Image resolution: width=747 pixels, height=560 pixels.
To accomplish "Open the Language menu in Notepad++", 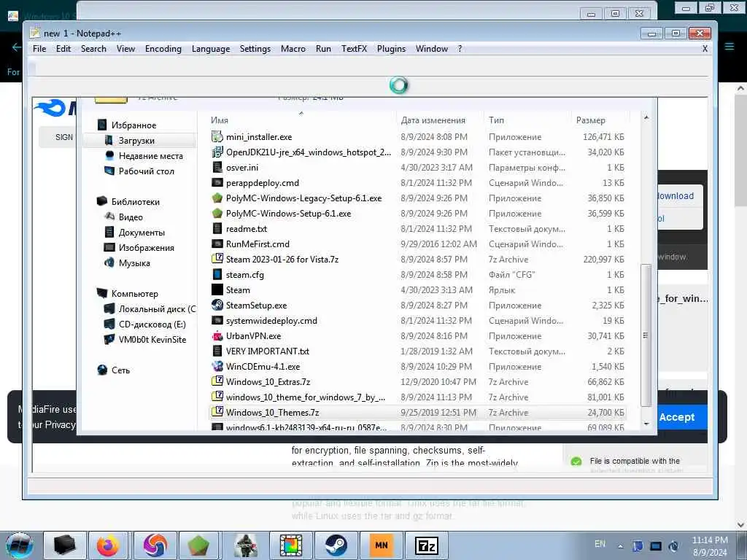I will (211, 49).
